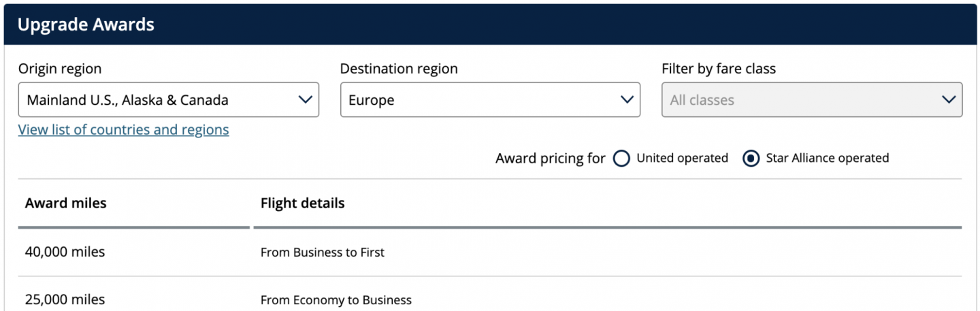Image resolution: width=980 pixels, height=311 pixels.
Task: Click the Destination region chevron arrow
Action: coord(627,100)
